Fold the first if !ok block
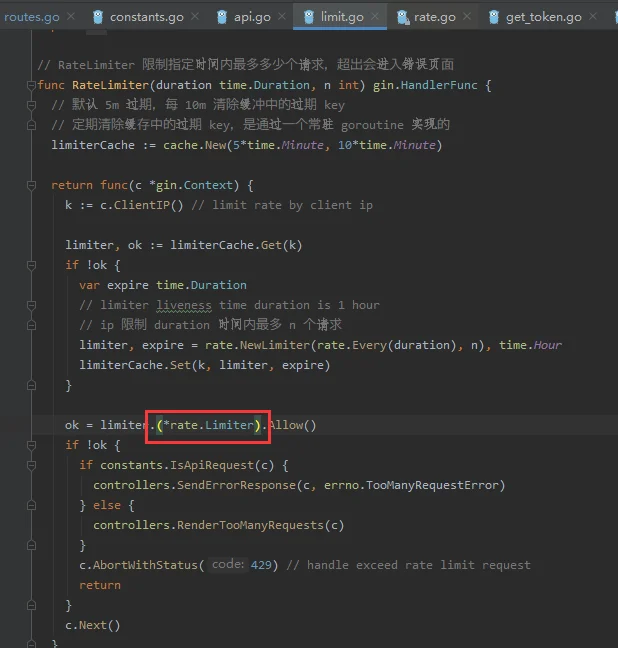The image size is (618, 648). pos(31,265)
